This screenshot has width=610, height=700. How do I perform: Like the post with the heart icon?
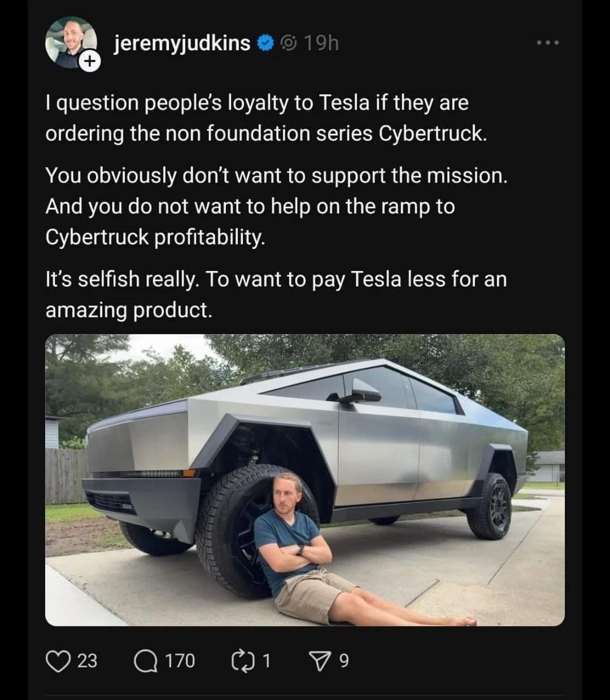[58, 660]
